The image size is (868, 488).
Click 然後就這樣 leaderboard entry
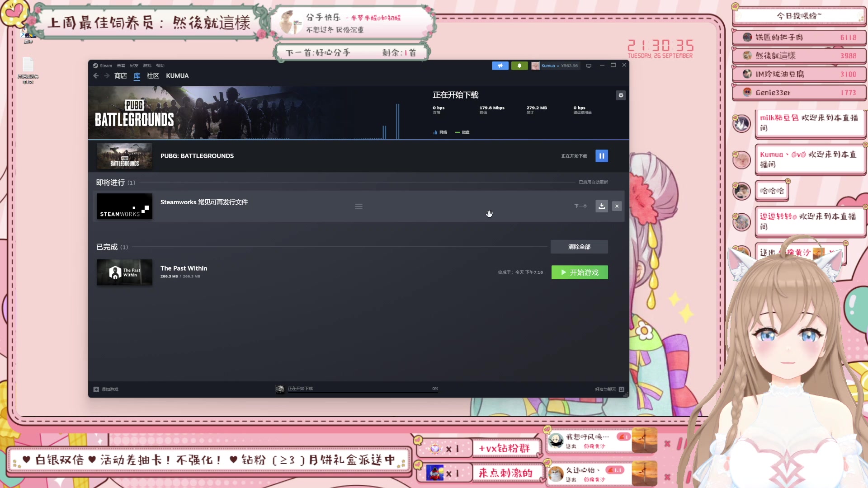[798, 56]
